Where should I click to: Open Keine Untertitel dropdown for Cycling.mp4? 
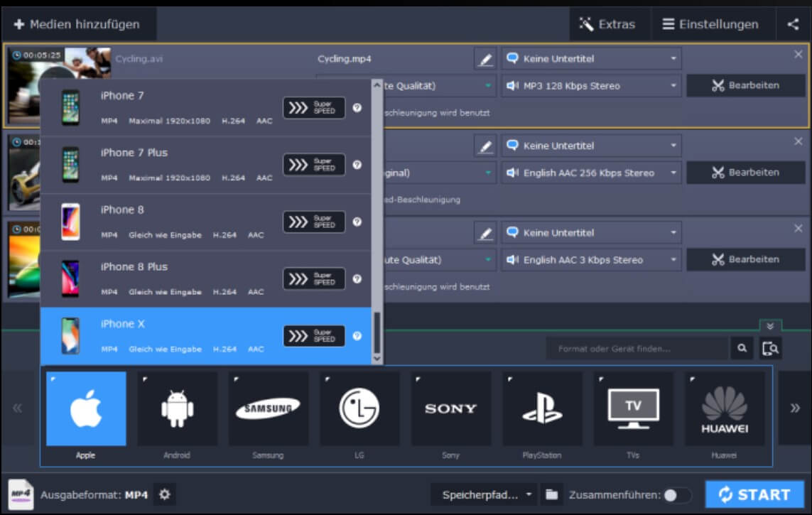[x=591, y=59]
